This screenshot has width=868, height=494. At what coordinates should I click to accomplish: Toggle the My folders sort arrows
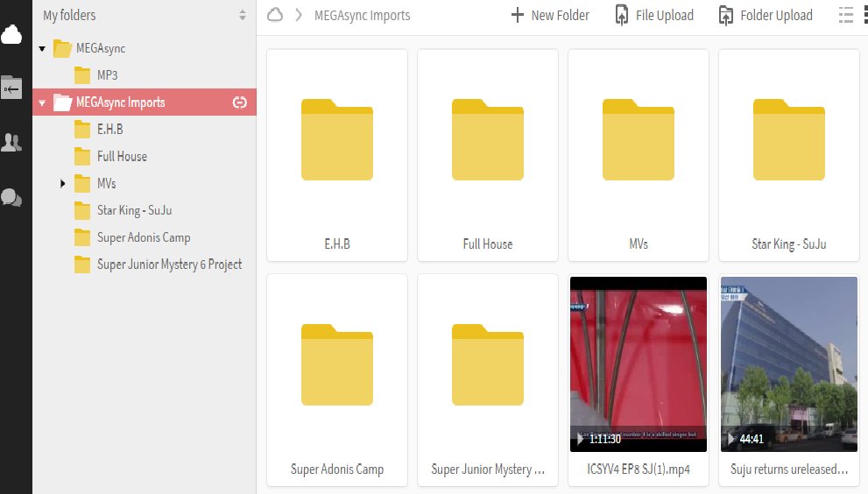pyautogui.click(x=243, y=15)
